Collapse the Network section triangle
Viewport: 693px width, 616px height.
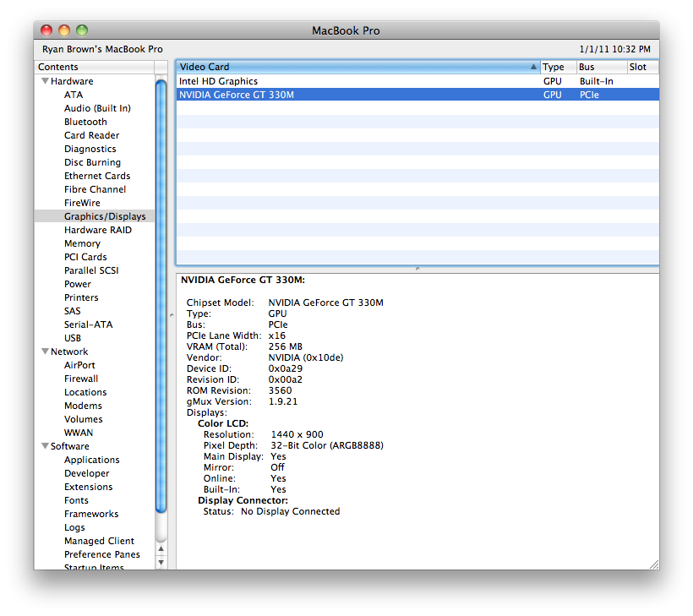[x=45, y=352]
